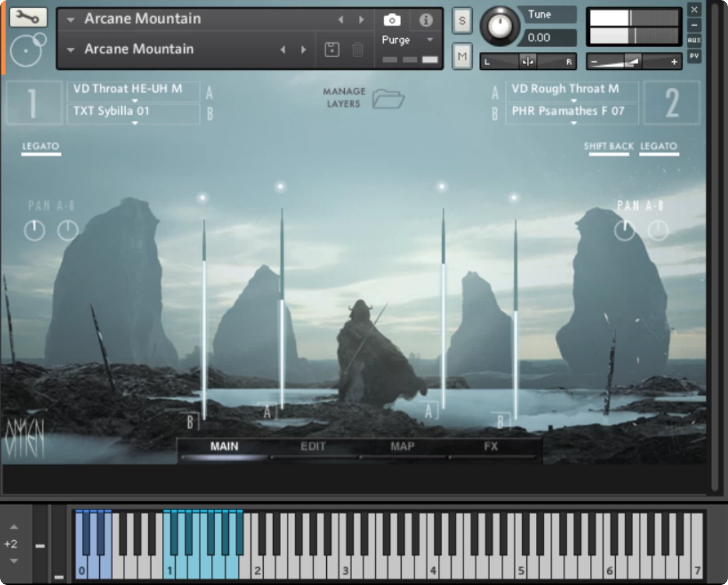Go to next instrument in top row
Screen dimensions: 728x585
click(361, 20)
